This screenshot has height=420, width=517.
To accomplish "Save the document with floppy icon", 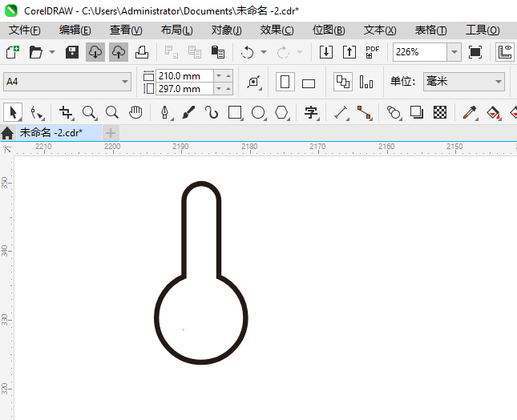I will pos(72,52).
